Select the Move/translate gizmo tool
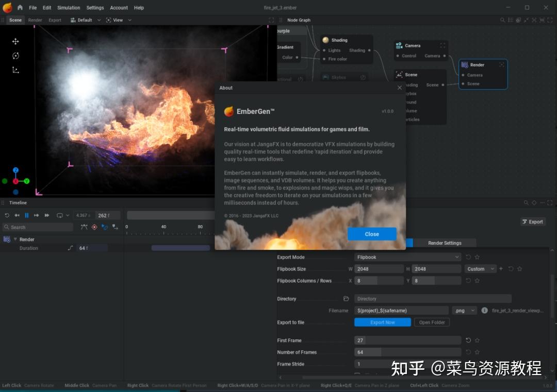557x392 pixels. [x=15, y=41]
